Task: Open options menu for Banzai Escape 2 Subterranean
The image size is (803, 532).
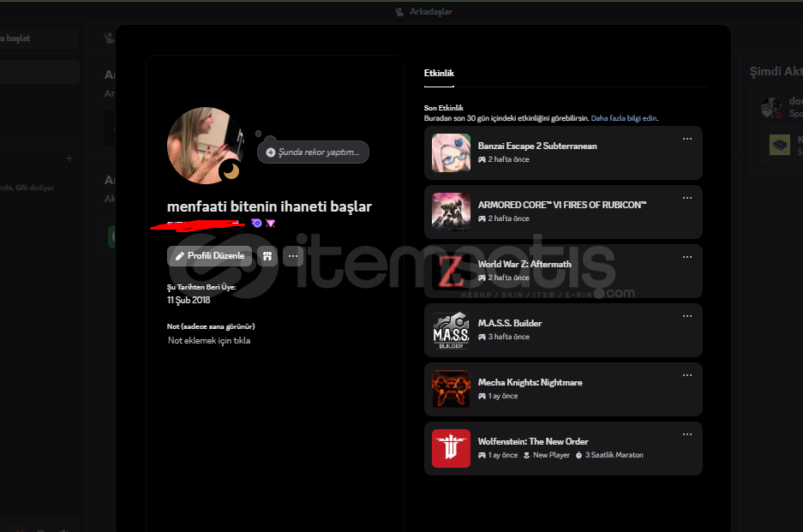Action: click(x=687, y=139)
